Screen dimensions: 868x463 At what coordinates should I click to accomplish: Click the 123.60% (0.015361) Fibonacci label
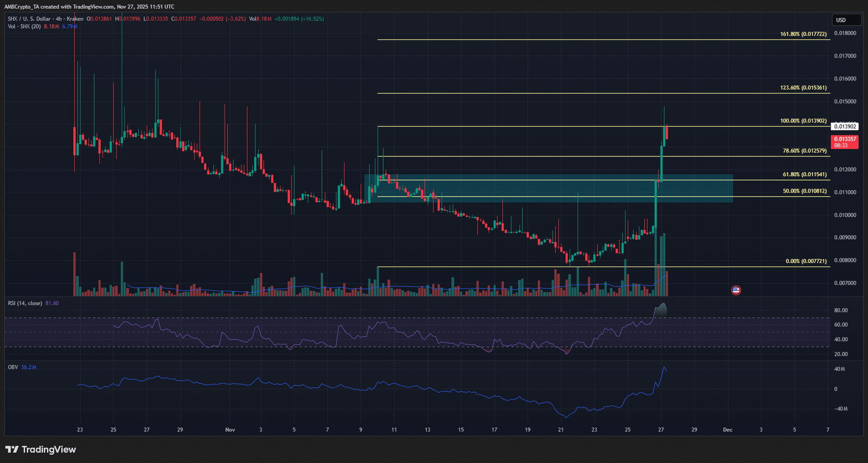click(803, 88)
